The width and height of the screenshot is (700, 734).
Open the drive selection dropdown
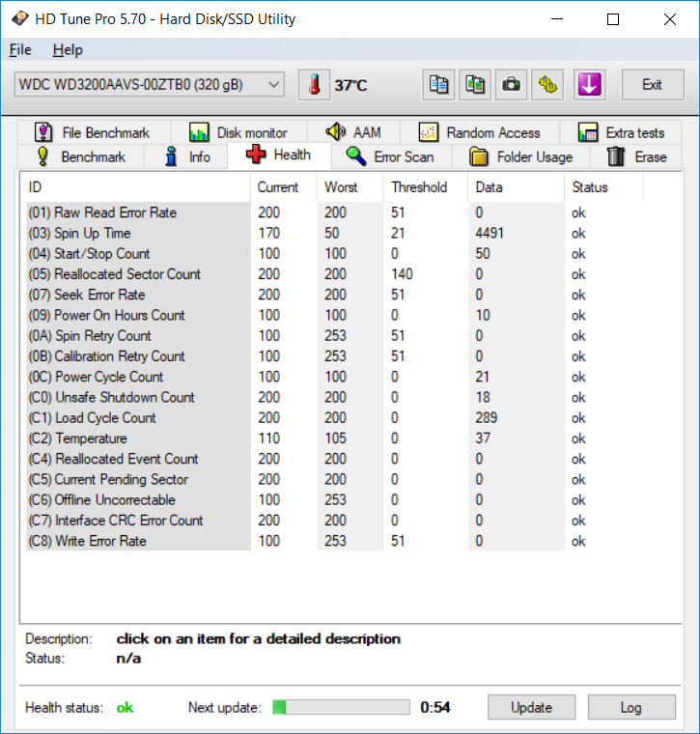point(150,85)
